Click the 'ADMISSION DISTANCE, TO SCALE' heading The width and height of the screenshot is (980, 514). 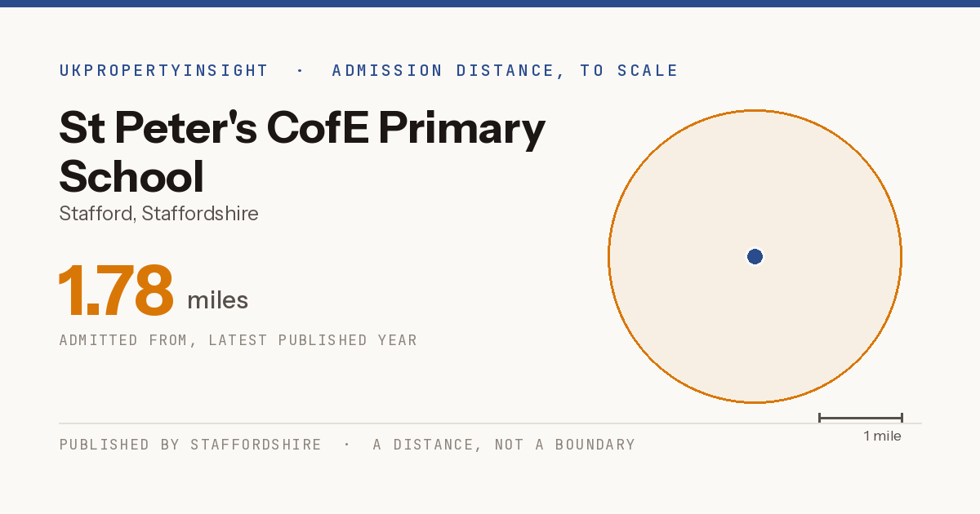(505, 71)
